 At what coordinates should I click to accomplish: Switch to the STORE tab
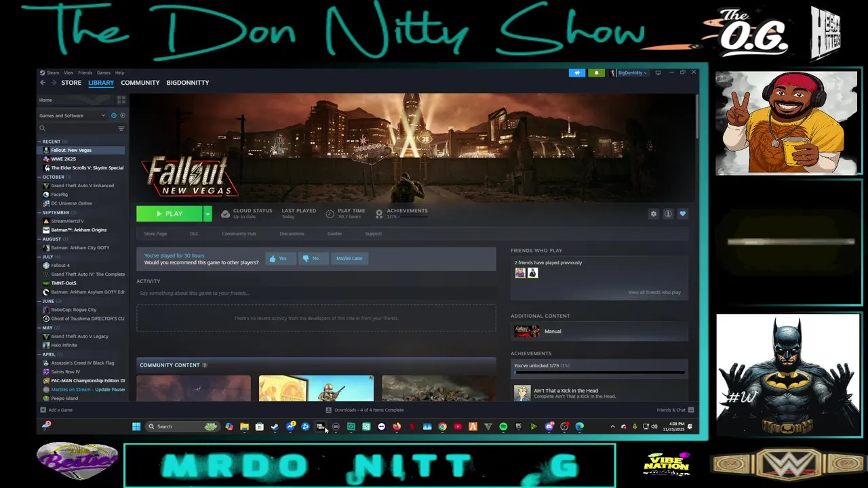[71, 83]
